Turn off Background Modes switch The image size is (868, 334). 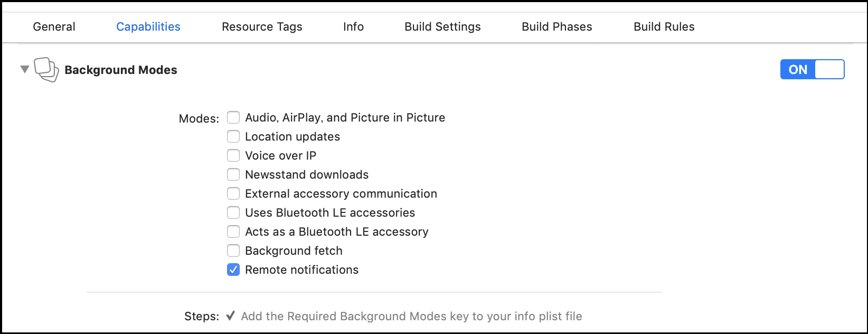tap(812, 69)
